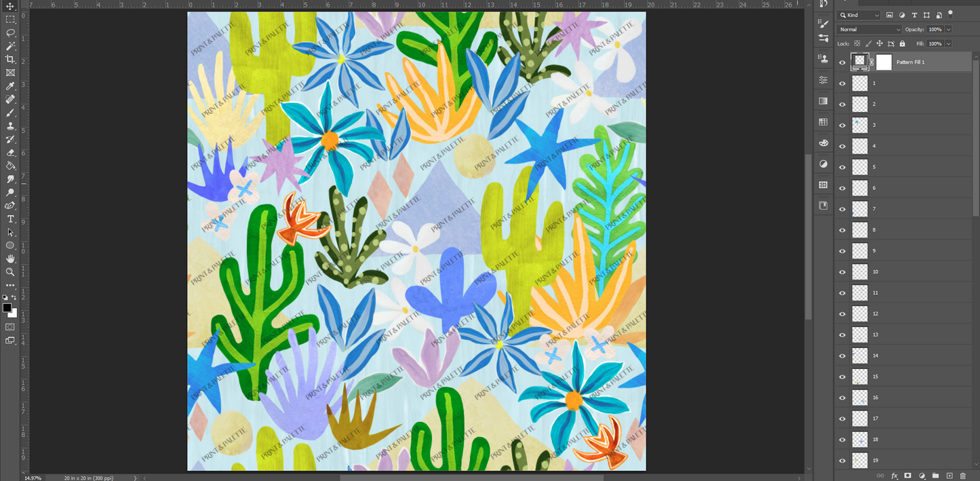
Task: Select the Path Selection tool
Action: point(10,232)
